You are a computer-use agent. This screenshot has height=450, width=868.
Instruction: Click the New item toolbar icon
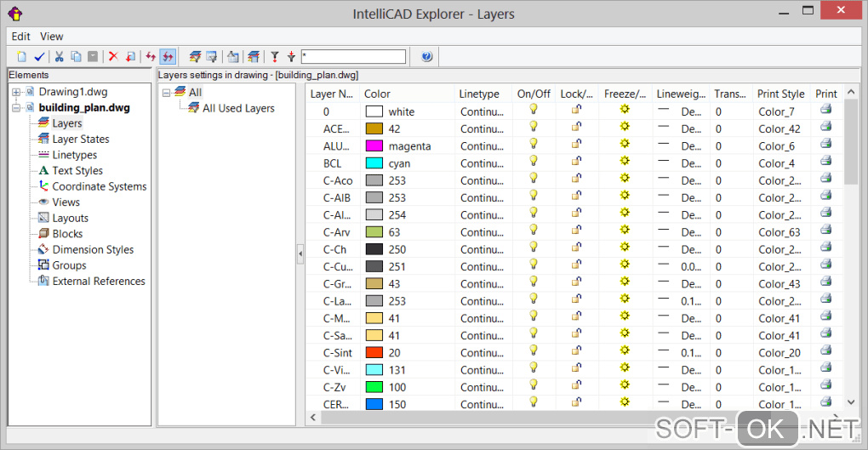coord(20,57)
